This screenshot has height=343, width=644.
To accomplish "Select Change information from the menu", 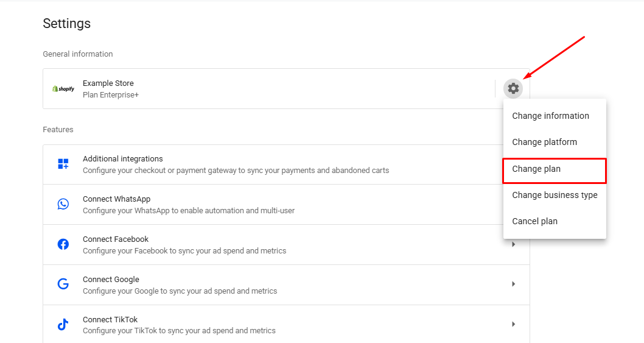I will 550,116.
